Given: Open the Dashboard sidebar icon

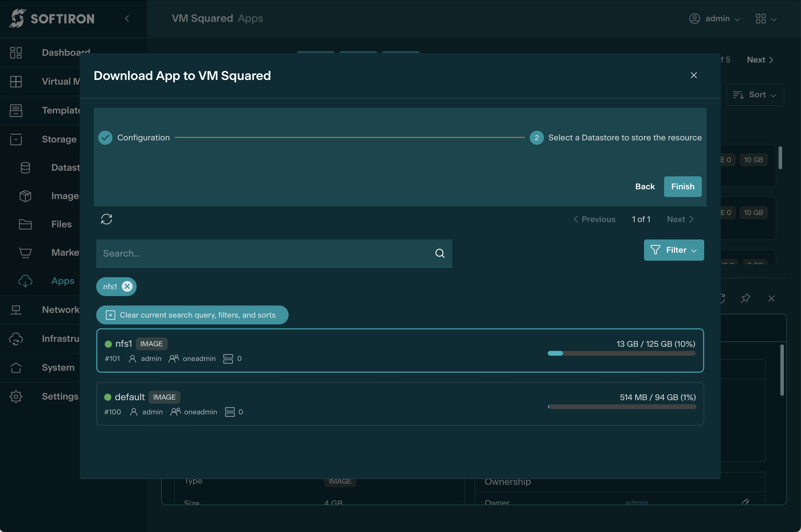Looking at the screenshot, I should click(x=16, y=52).
